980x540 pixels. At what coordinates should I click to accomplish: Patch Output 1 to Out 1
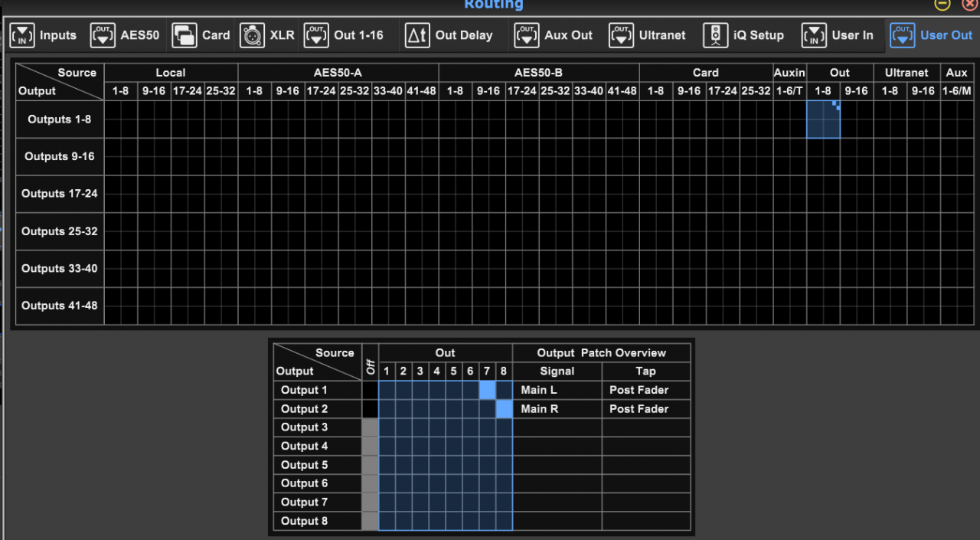[387, 390]
